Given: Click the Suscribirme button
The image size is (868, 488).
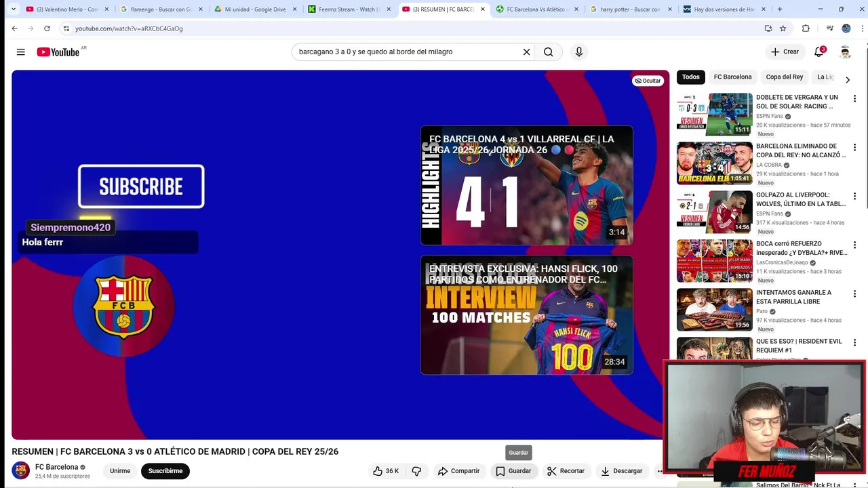Looking at the screenshot, I should pyautogui.click(x=165, y=471).
